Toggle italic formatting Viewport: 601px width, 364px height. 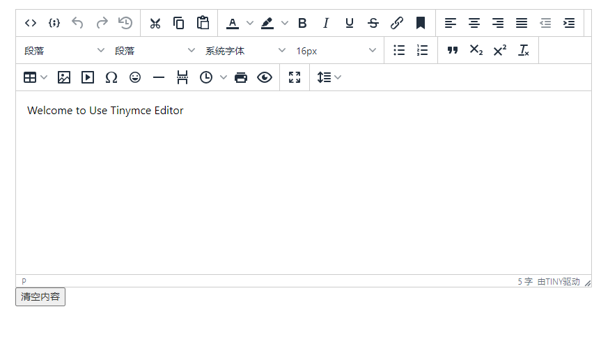coord(326,23)
